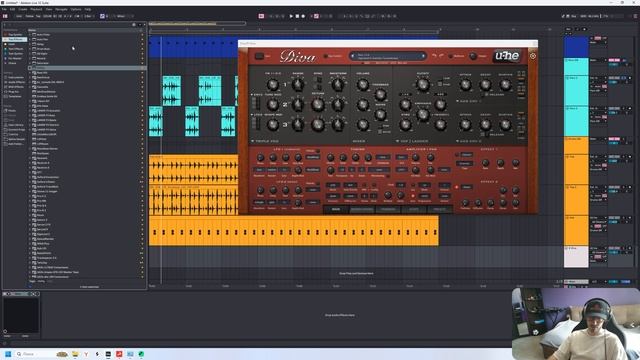Load next Diva preset with right arrow
The width and height of the screenshot is (640, 360).
(423, 56)
